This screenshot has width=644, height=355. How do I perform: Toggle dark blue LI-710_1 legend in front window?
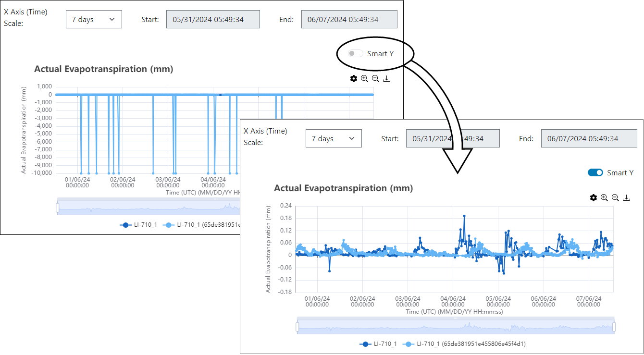click(378, 344)
